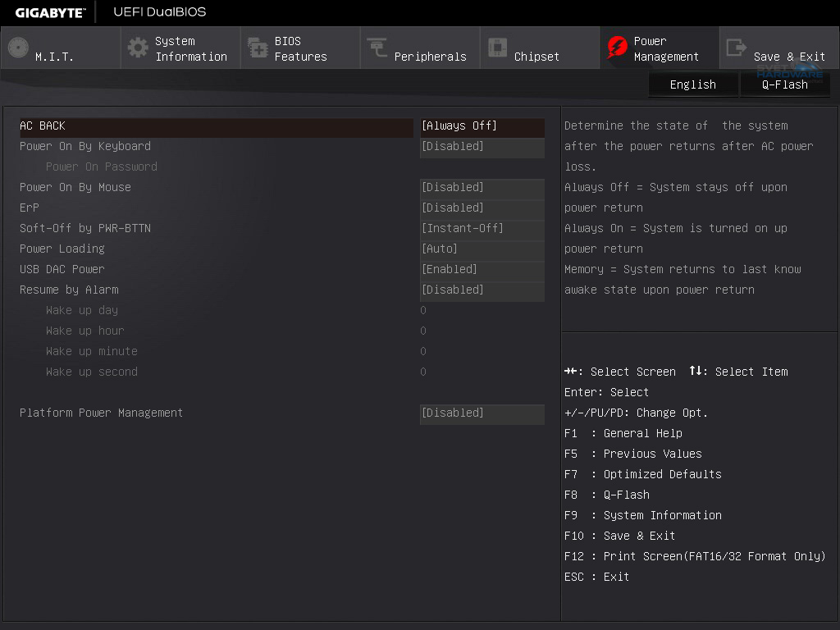Click the English language button
The image size is (840, 630).
692,84
